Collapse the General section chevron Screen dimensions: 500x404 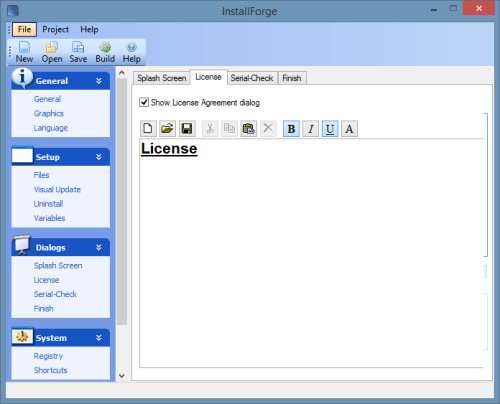point(99,81)
